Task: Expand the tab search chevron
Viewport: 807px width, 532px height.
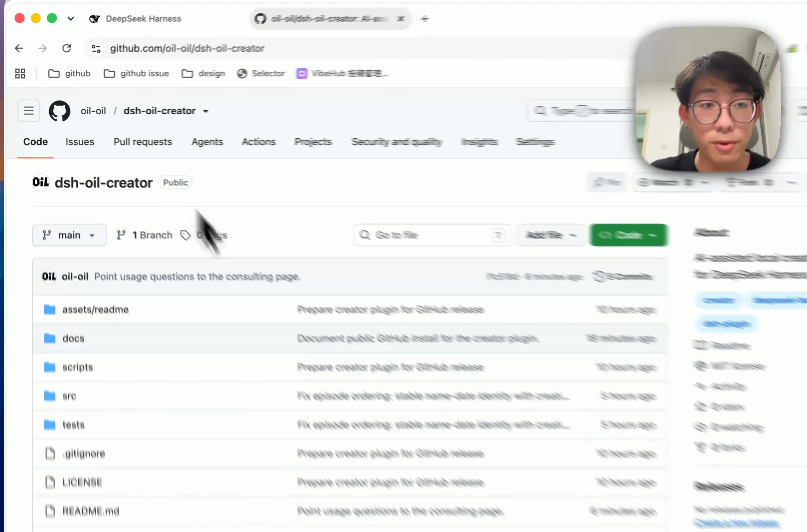Action: coord(71,19)
